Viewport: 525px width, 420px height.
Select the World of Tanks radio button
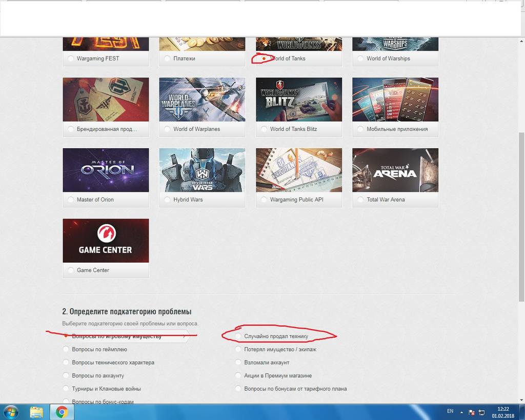coord(264,58)
